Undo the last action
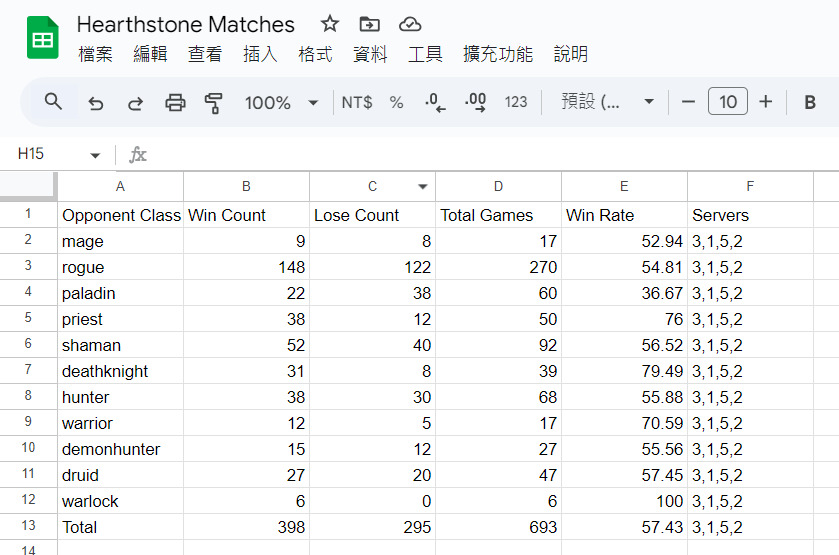Screen dimensions: 839x555 96,102
